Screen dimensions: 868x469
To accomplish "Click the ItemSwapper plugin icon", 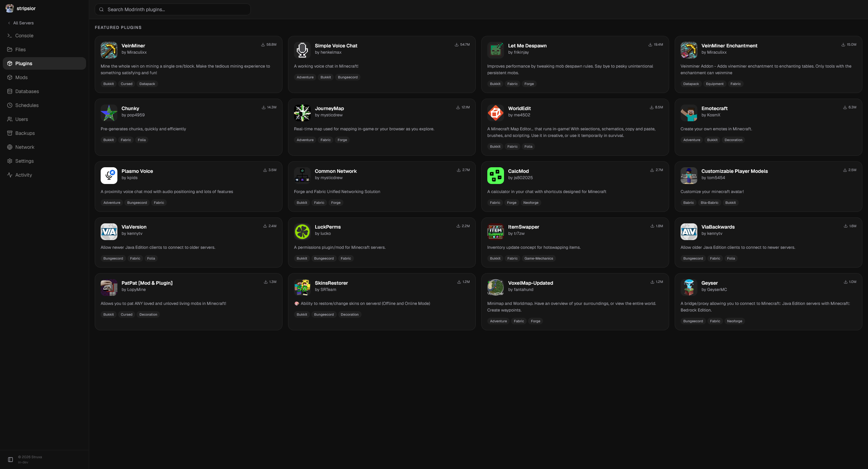I will pyautogui.click(x=496, y=232).
